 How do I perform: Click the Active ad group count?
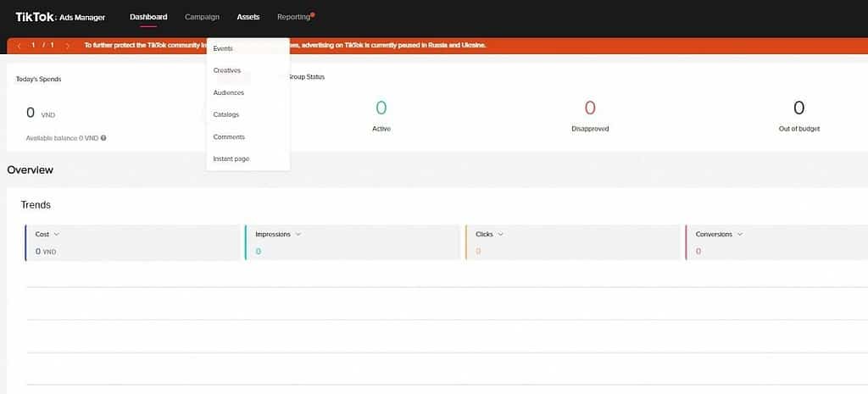coord(381,108)
